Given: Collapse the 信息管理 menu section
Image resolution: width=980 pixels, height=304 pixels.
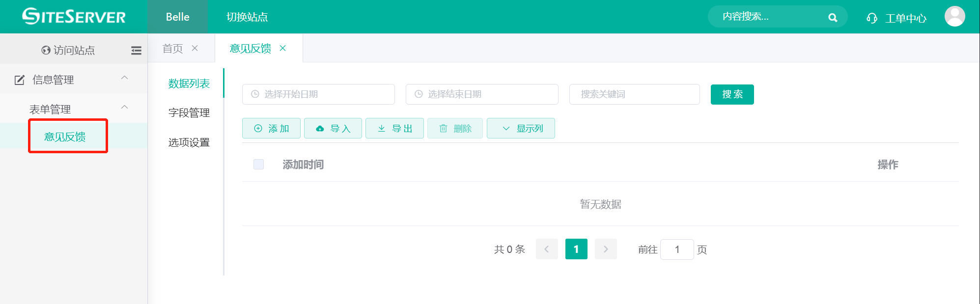Looking at the screenshot, I should click(125, 78).
